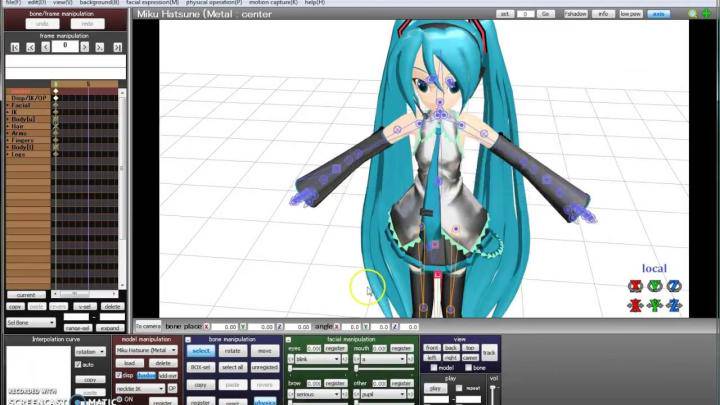Select the IK ON radio button
The image size is (720, 405).
coord(119,399)
